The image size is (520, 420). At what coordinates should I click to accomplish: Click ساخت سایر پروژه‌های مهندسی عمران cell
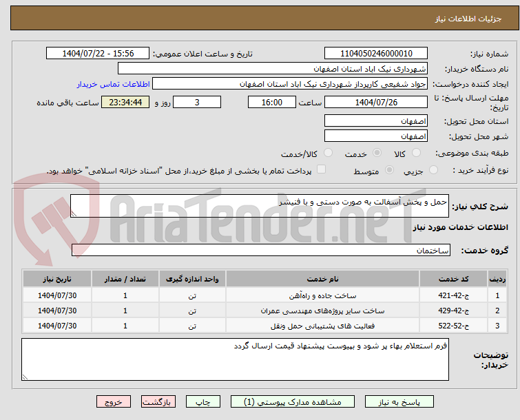click(323, 311)
